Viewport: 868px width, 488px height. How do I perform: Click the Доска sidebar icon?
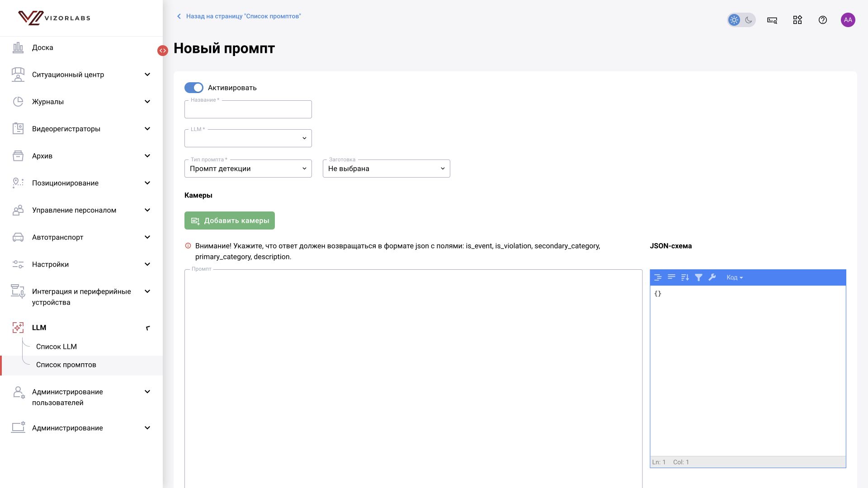pos(18,47)
